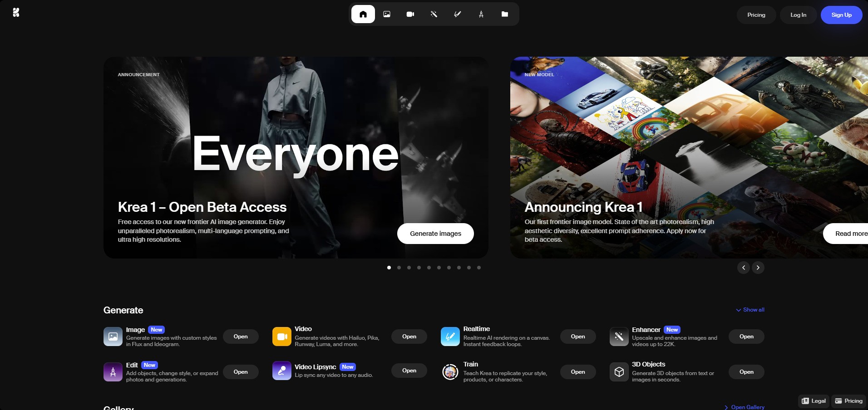Go to the Home tab in top navigation
The image size is (868, 410).
tap(363, 14)
